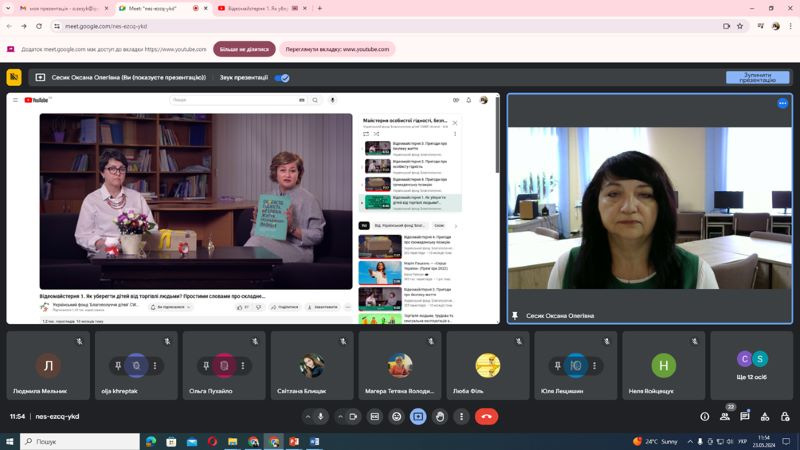Open Microsoft Edge from the taskbar
This screenshot has height=450, width=800.
point(151,441)
